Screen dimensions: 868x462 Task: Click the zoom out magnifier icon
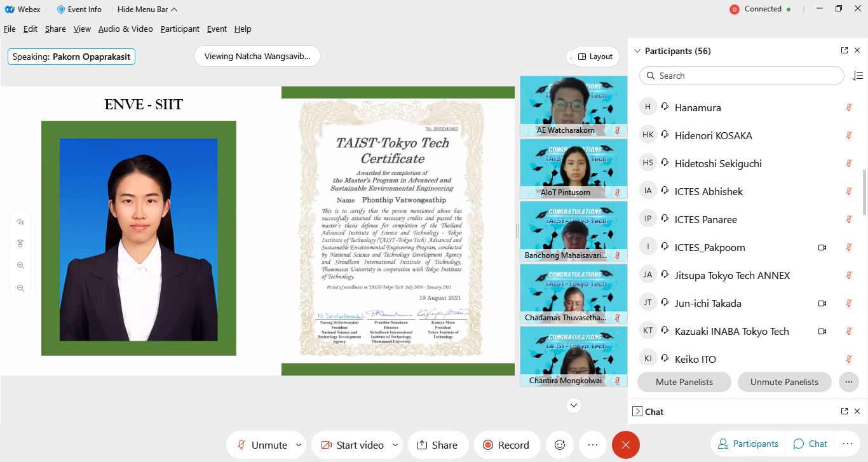click(x=20, y=288)
